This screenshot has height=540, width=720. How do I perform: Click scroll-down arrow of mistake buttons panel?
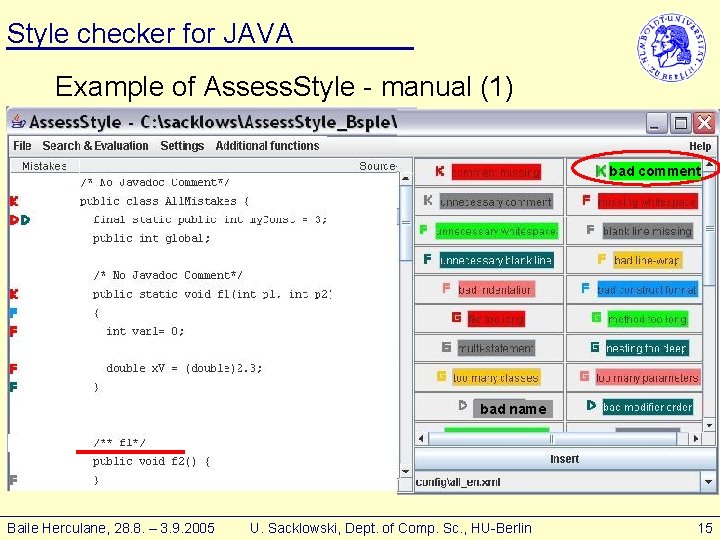[709, 426]
